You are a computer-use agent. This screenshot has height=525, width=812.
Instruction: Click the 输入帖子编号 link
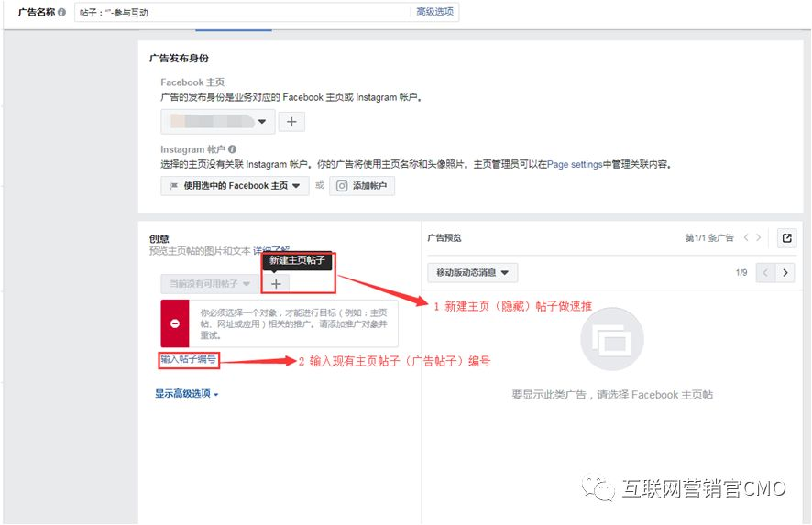tap(189, 359)
